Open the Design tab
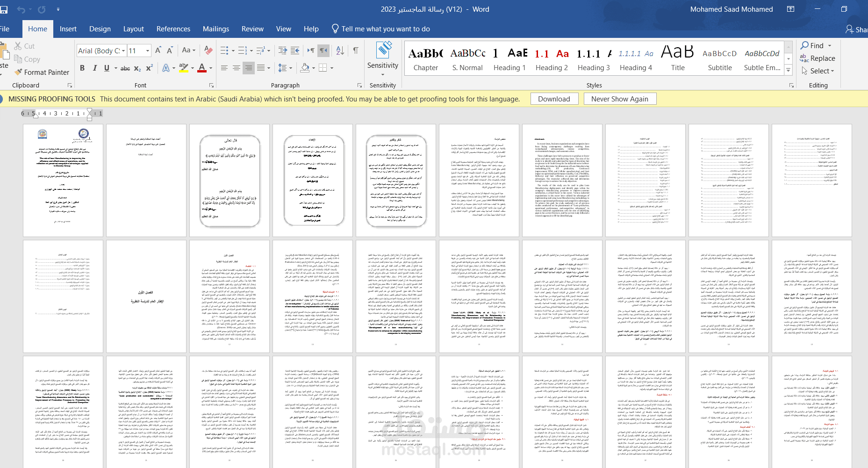Screen dimensions: 868x468 pos(100,29)
